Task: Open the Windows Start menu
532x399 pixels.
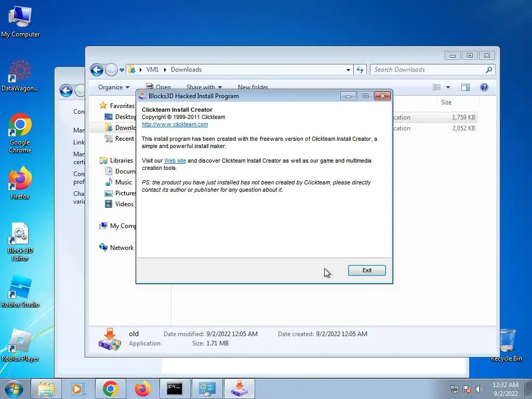Action: [14, 389]
